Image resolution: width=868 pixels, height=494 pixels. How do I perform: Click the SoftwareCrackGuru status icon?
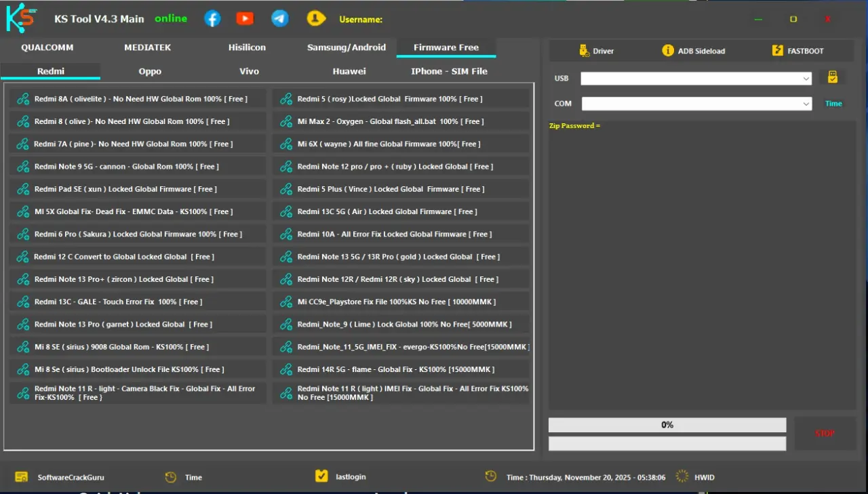22,477
